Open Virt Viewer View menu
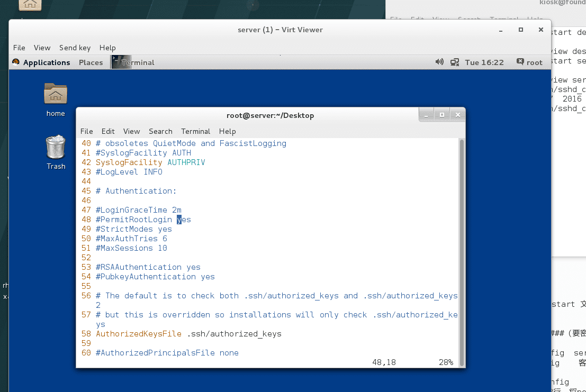Screen dimensions: 586x392 (x=42, y=48)
